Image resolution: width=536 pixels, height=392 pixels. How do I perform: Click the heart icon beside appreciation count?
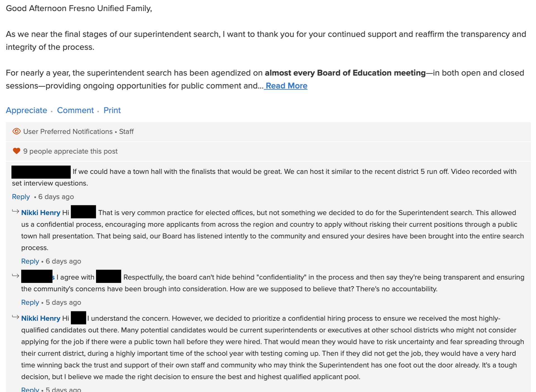[x=16, y=151]
